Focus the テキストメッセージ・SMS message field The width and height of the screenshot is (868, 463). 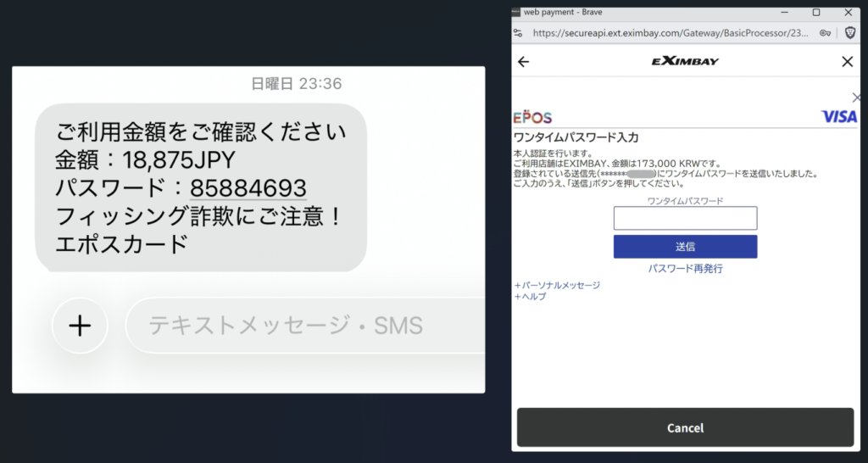(305, 326)
